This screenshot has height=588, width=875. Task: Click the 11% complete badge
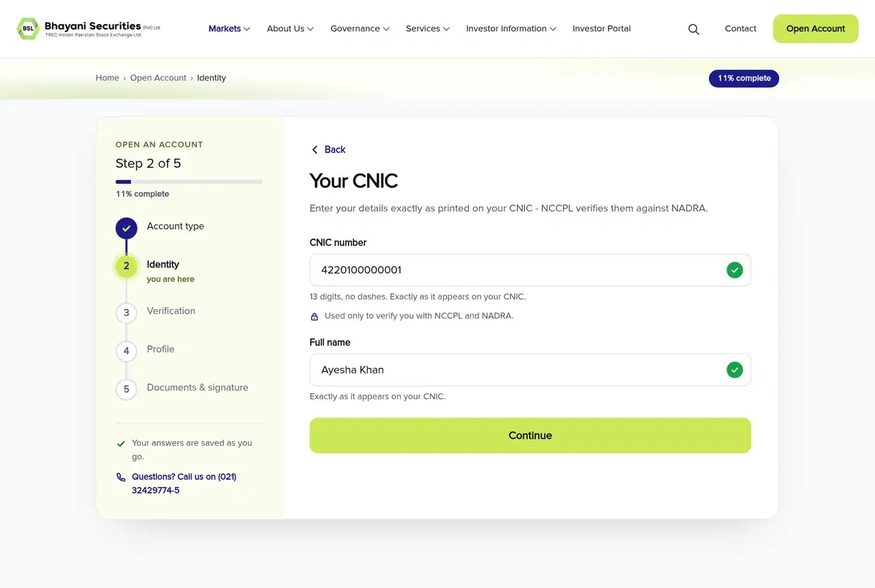click(744, 78)
